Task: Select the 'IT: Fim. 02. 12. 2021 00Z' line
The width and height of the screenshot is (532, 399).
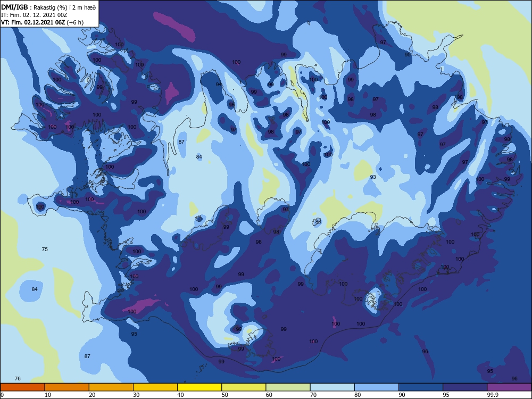Action: [34, 15]
